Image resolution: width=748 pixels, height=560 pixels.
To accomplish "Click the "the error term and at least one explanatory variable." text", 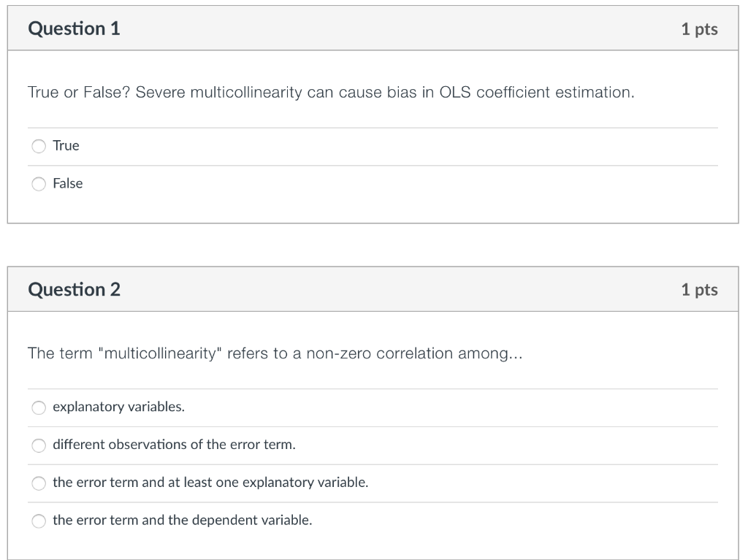I will [x=210, y=483].
